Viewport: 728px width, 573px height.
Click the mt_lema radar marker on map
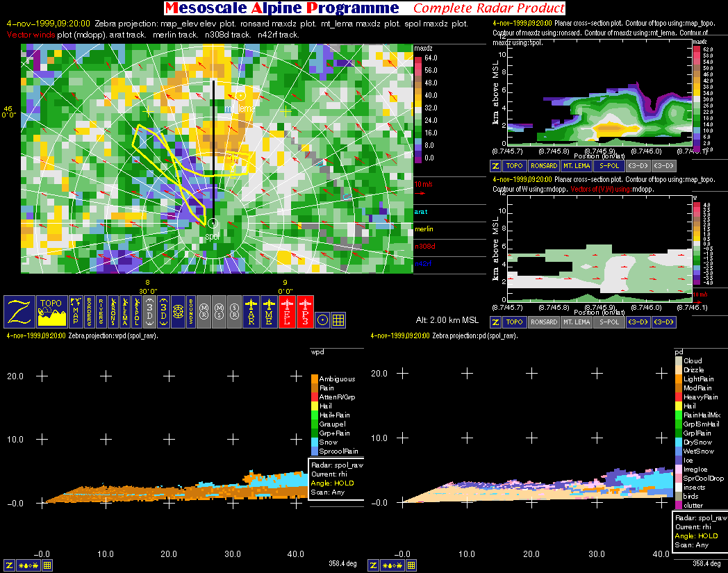tap(240, 96)
